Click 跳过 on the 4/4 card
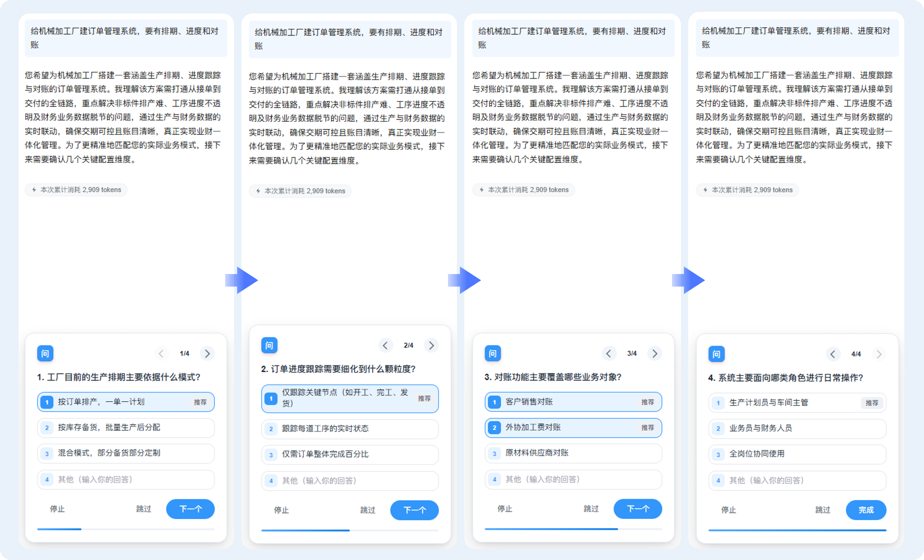This screenshot has height=560, width=924. 823,510
